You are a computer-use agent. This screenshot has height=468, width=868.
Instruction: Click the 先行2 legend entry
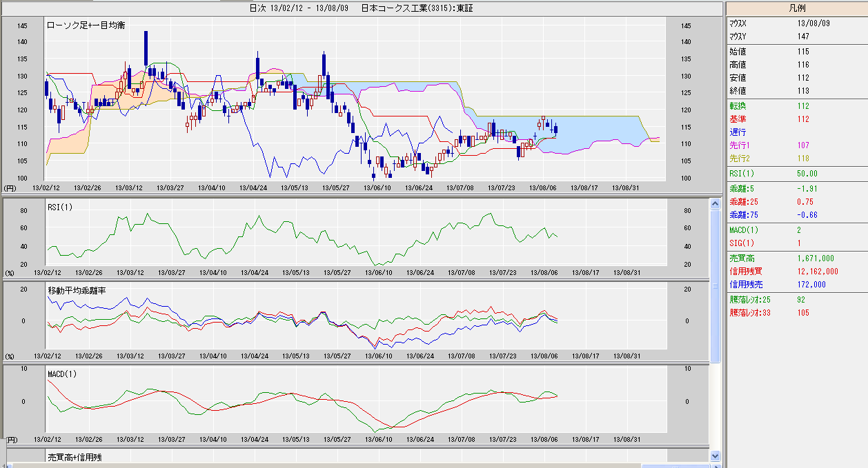[740, 159]
